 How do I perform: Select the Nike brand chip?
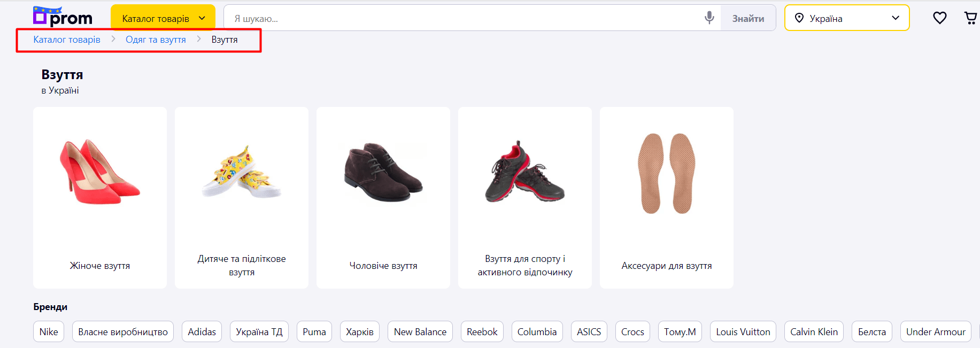point(49,332)
